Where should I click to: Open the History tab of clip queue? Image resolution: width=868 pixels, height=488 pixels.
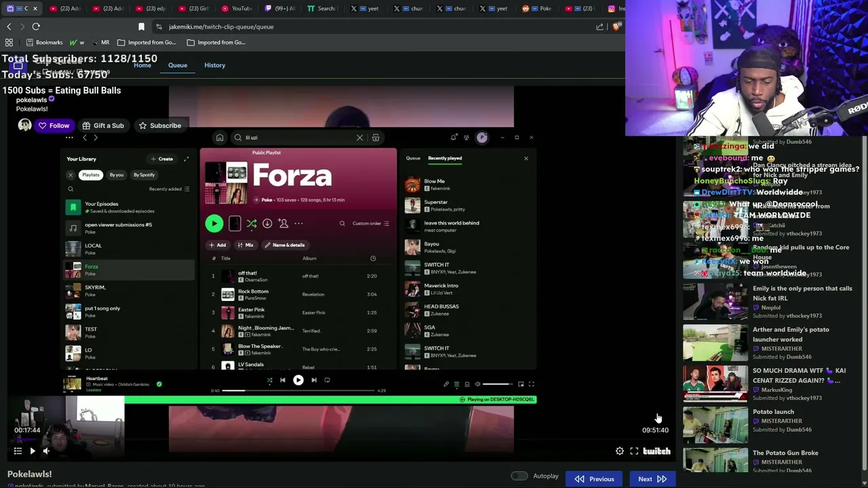click(215, 65)
